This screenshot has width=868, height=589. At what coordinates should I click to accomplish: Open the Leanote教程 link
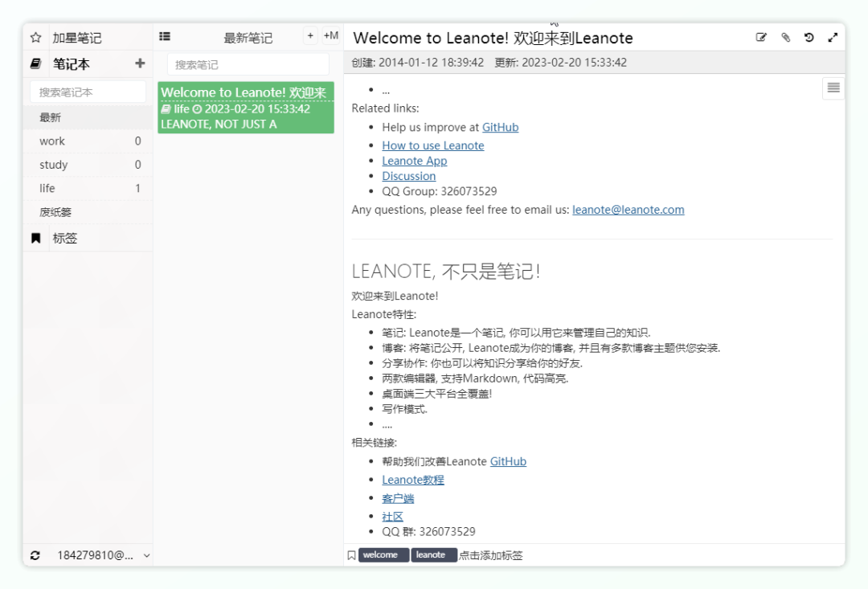[x=413, y=480]
